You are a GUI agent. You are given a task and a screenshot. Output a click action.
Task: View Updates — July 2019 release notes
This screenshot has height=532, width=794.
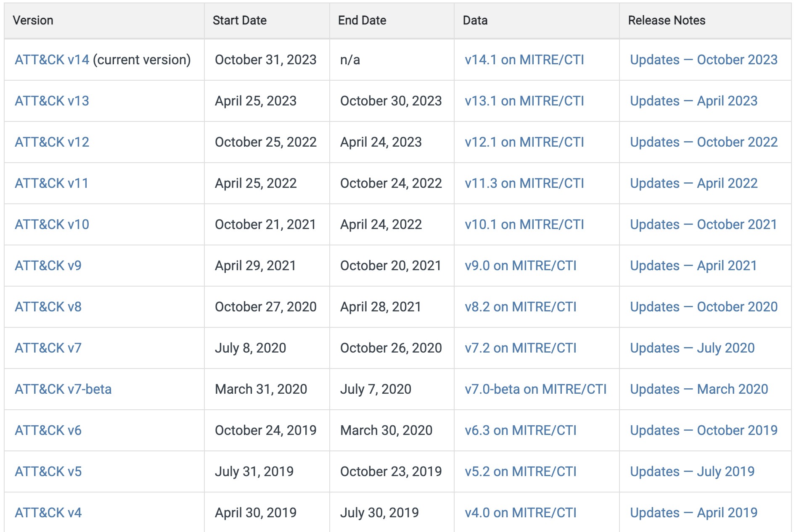(x=693, y=471)
